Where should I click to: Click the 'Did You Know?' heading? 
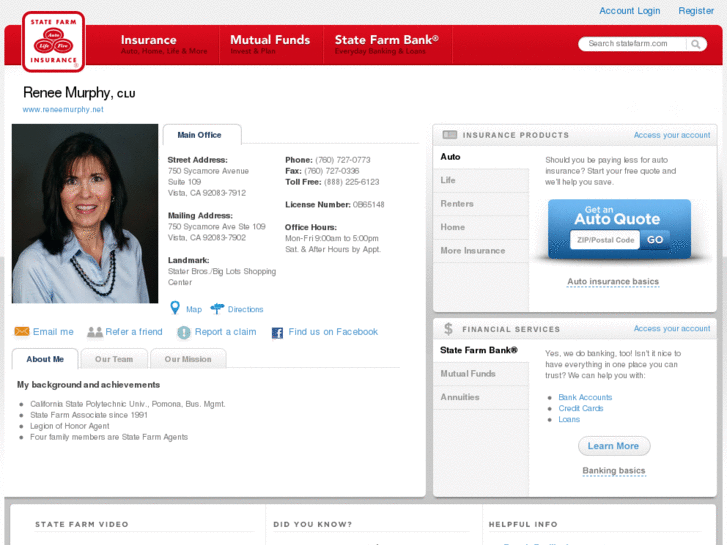[312, 524]
